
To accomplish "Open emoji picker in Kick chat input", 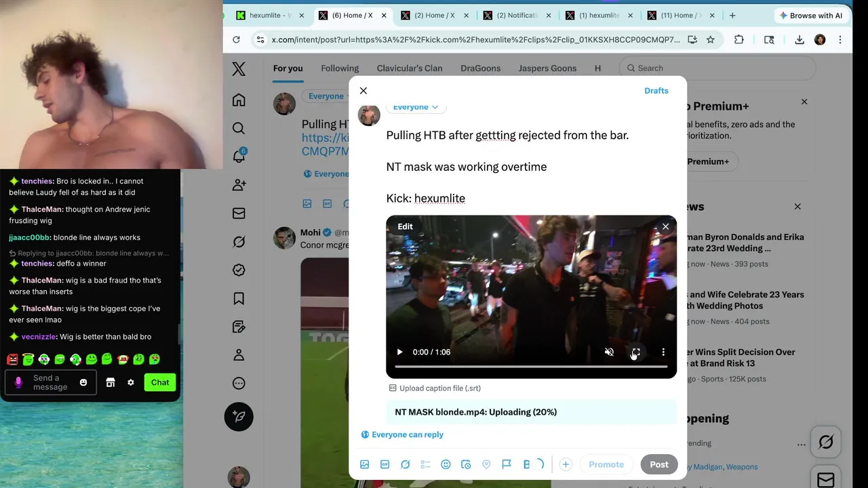I will click(x=83, y=382).
